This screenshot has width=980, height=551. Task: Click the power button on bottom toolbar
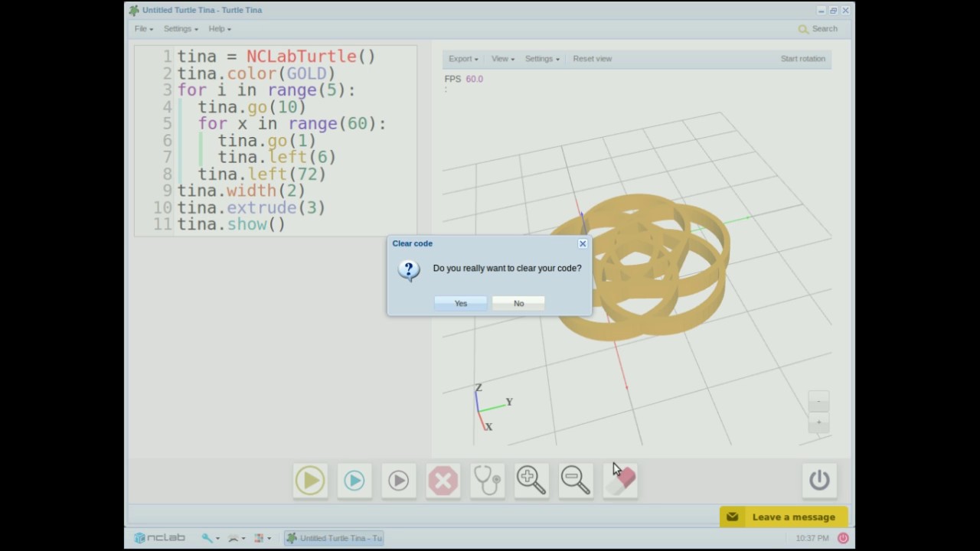tap(819, 481)
